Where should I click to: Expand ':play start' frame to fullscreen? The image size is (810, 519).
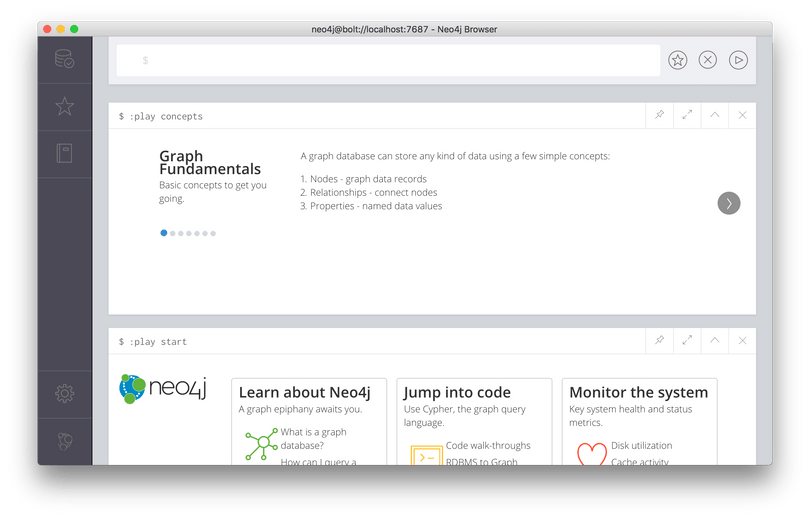pos(687,340)
